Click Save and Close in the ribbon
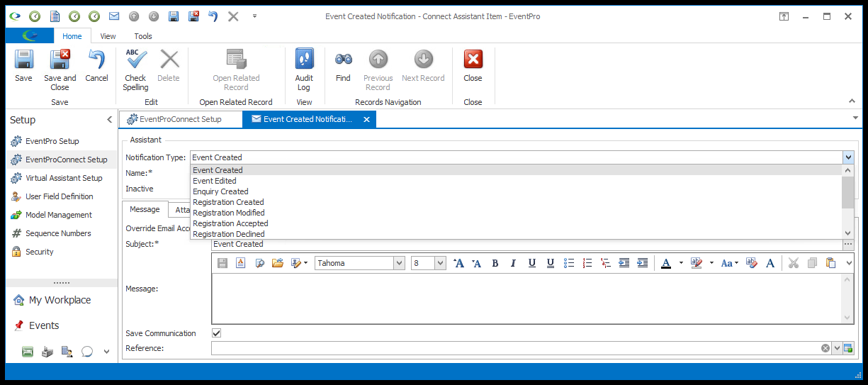Screen dimensions: 868x385 [x=60, y=70]
